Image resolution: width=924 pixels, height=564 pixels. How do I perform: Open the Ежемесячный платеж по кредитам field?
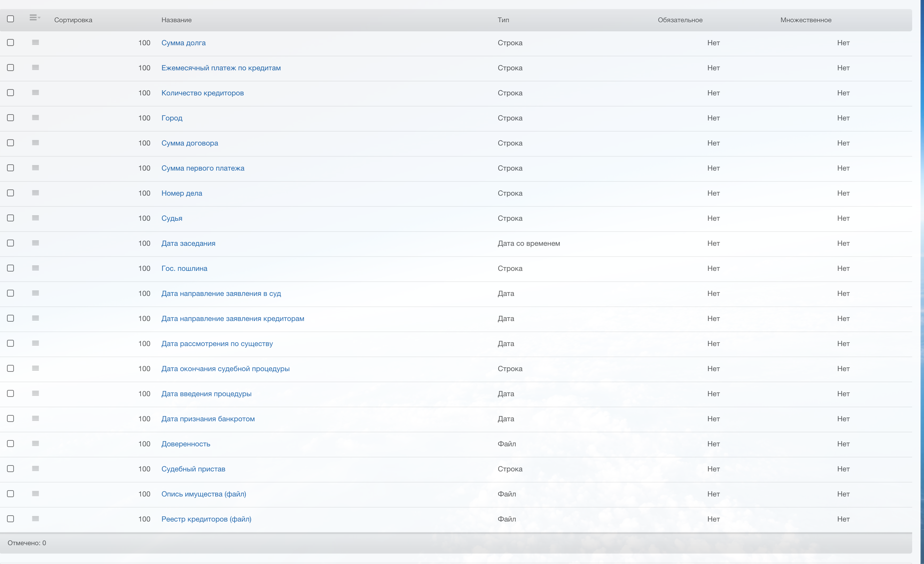pyautogui.click(x=221, y=68)
